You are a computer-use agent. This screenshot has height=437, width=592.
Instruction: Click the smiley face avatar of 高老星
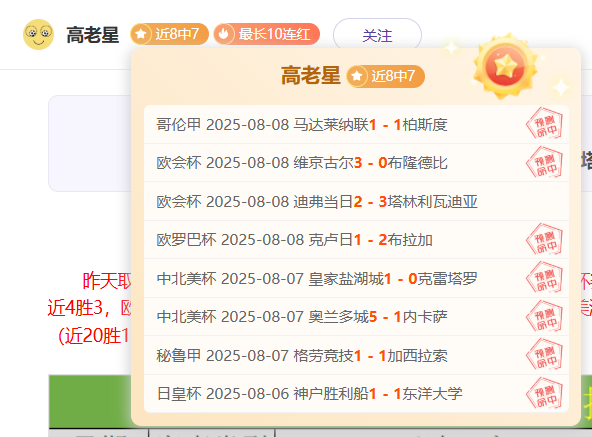pyautogui.click(x=38, y=34)
